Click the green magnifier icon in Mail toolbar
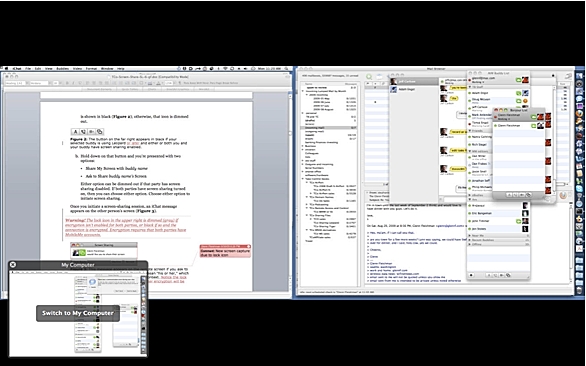Viewport: 586px width, 366px height. click(369, 77)
